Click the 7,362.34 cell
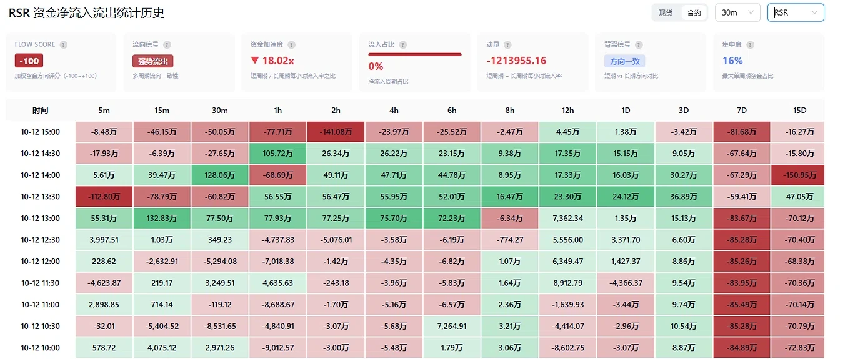This screenshot has width=868, height=359. pyautogui.click(x=567, y=218)
